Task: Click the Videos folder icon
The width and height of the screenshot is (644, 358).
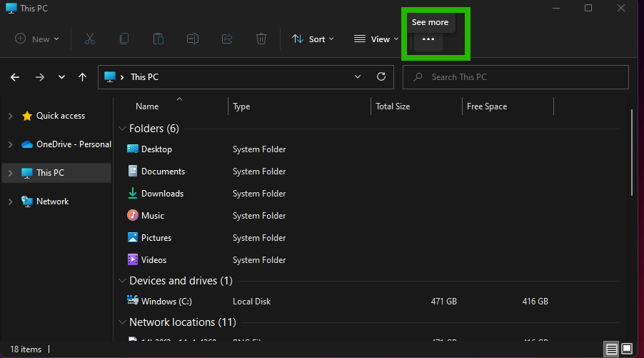Action: (132, 260)
